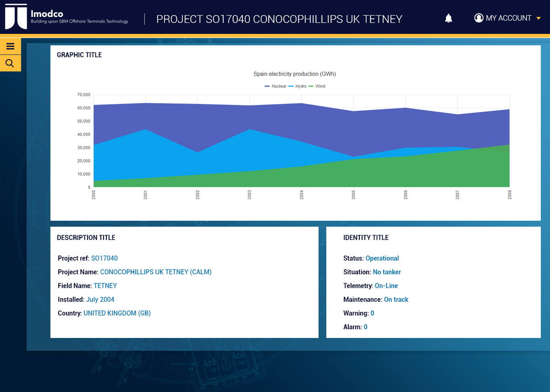Toggle Nuclear series in chart legend

(x=275, y=86)
